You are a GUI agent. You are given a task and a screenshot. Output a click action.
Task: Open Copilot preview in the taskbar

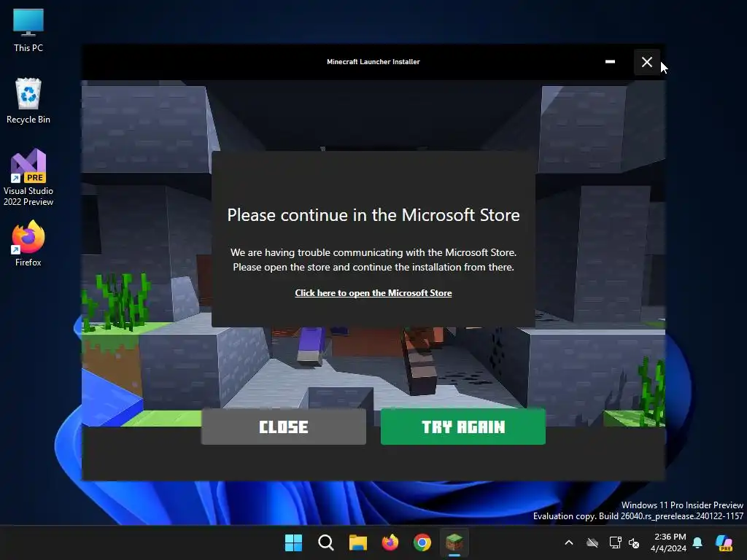[x=724, y=542]
